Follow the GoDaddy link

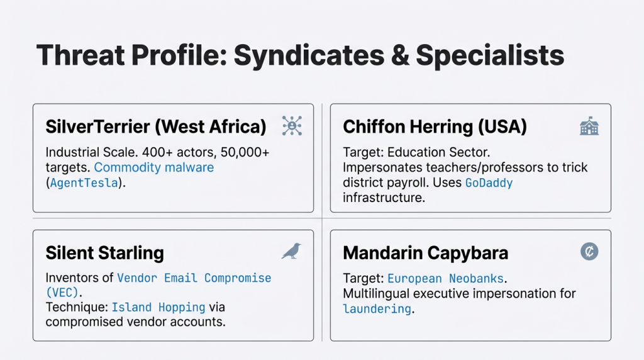pos(489,183)
